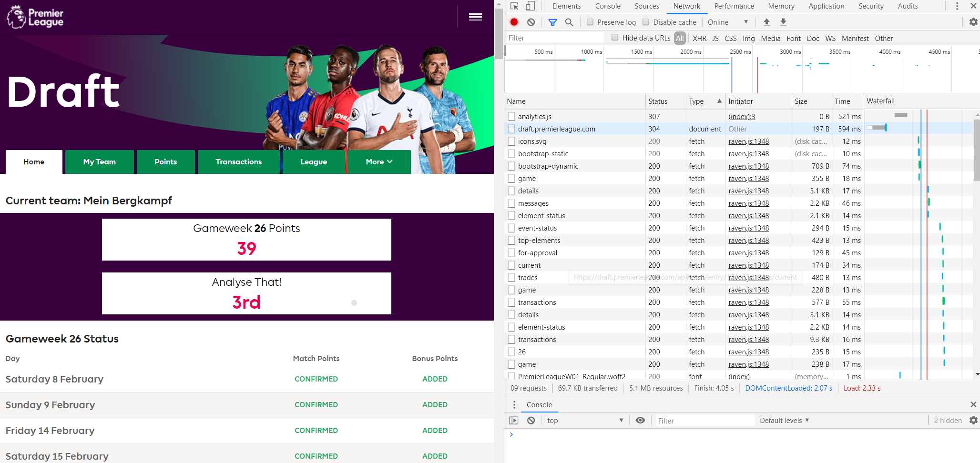Toggle the device toolbar icon
980x463 pixels.
(530, 6)
